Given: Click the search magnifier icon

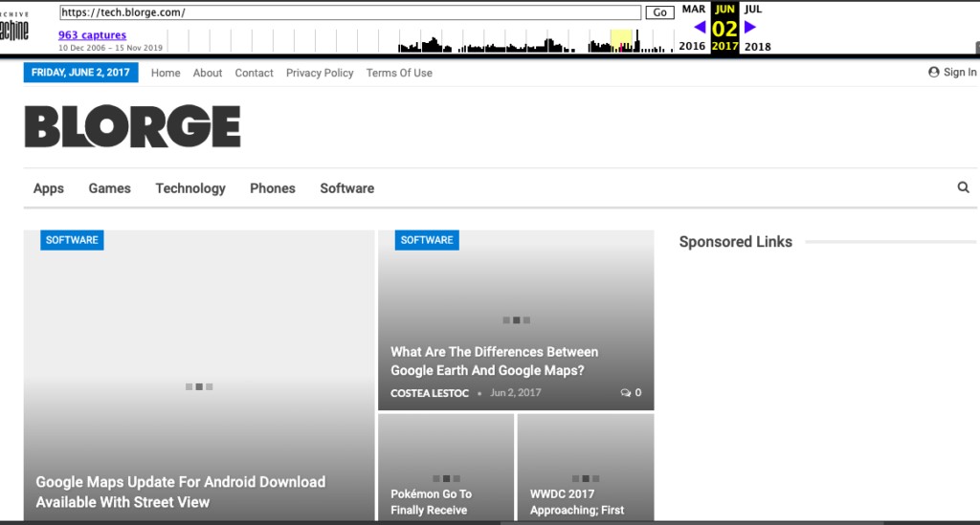Looking at the screenshot, I should (x=963, y=187).
